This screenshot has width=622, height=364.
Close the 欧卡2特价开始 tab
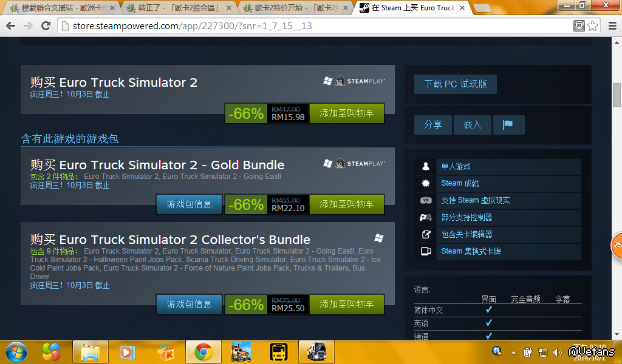346,8
